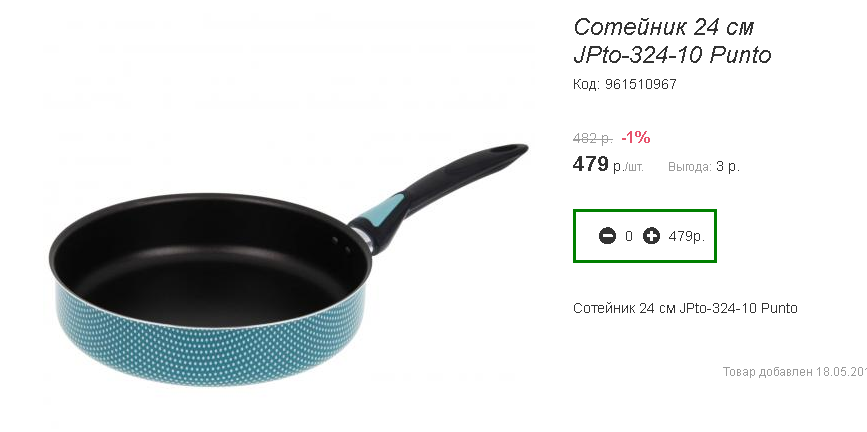Click the red -1% discount badge
This screenshot has width=867, height=432.
(636, 137)
